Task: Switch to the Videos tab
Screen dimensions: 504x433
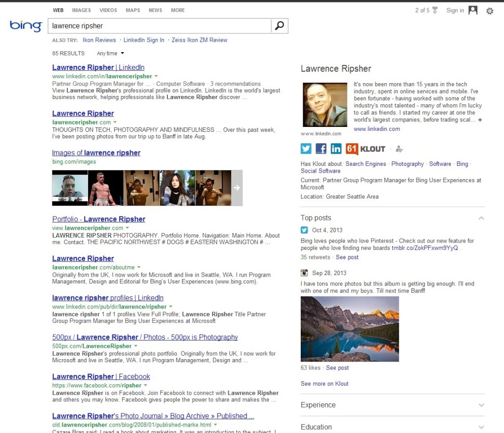Action: coord(108,10)
